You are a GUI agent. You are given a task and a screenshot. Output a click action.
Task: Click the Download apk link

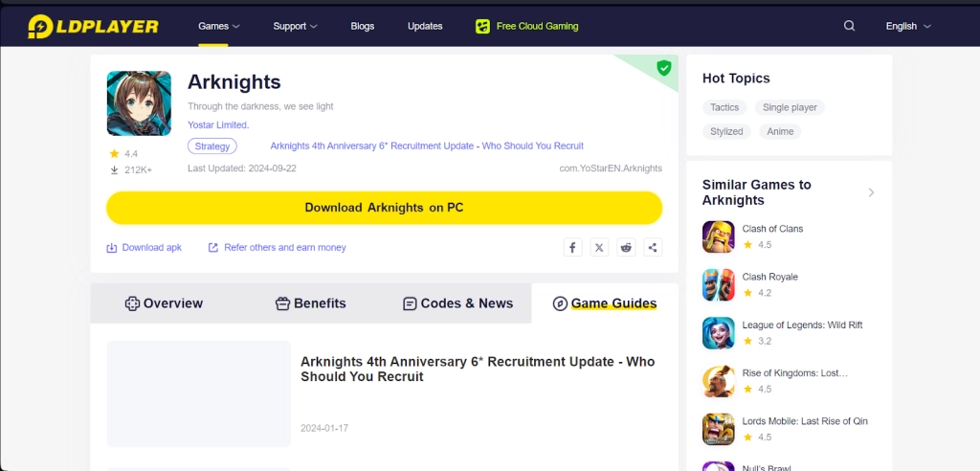(x=152, y=248)
